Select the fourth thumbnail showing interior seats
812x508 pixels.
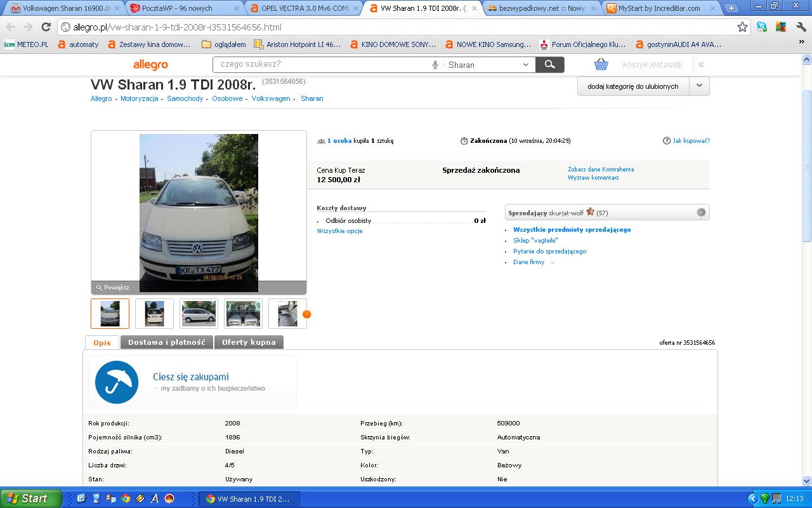[243, 314]
